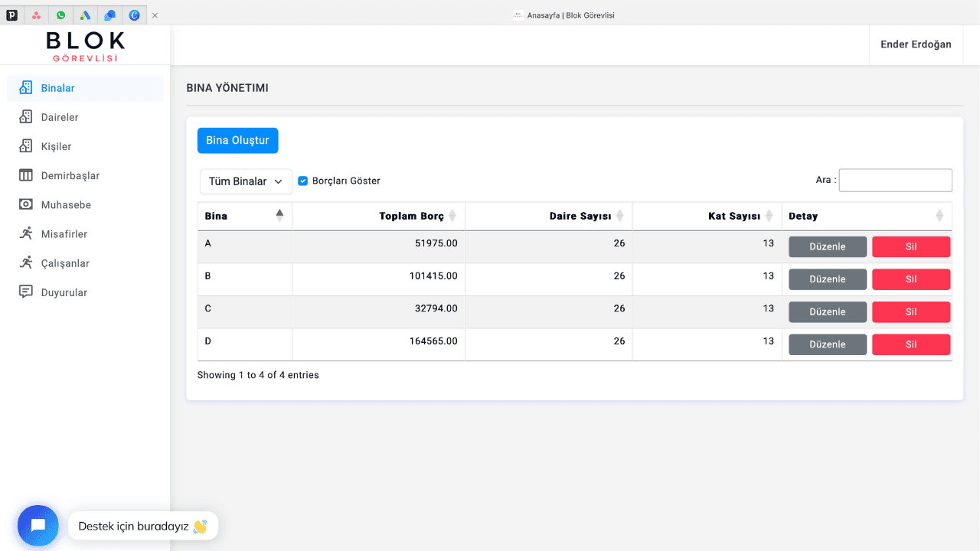Click Sil for building D
The height and width of the screenshot is (551, 980).
click(x=911, y=344)
